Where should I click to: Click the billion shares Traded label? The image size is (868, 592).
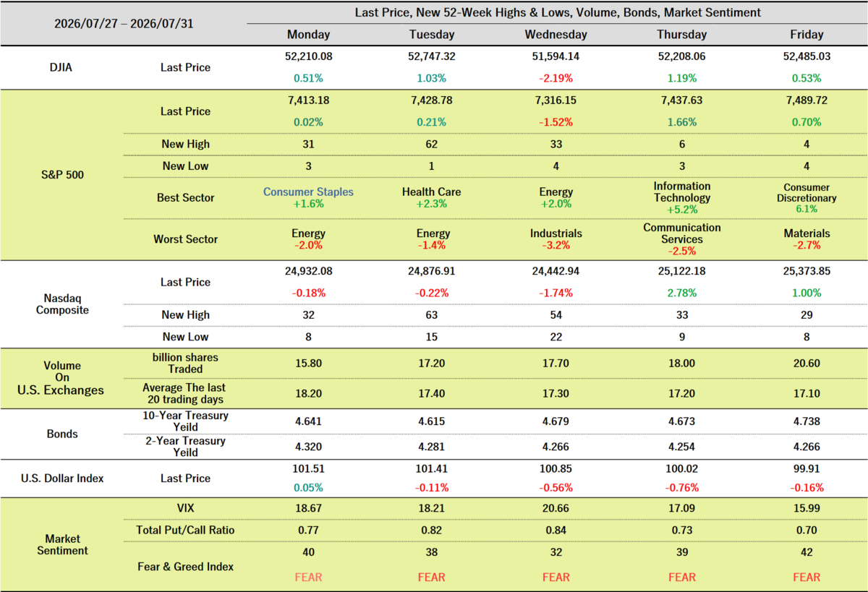pyautogui.click(x=185, y=363)
